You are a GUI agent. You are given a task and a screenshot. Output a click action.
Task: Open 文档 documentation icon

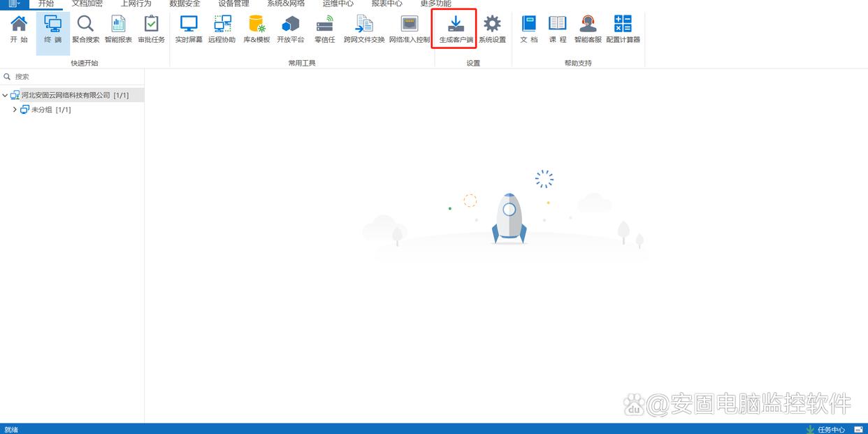pos(529,29)
